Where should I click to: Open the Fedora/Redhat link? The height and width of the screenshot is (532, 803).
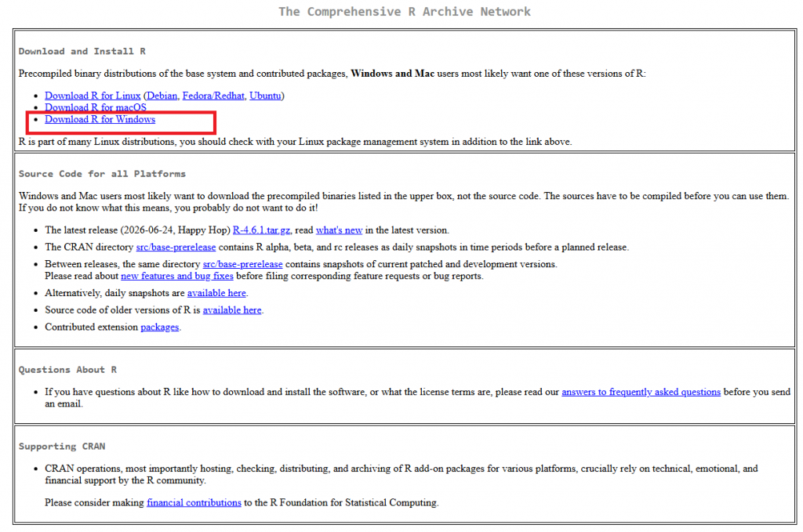[x=213, y=96]
